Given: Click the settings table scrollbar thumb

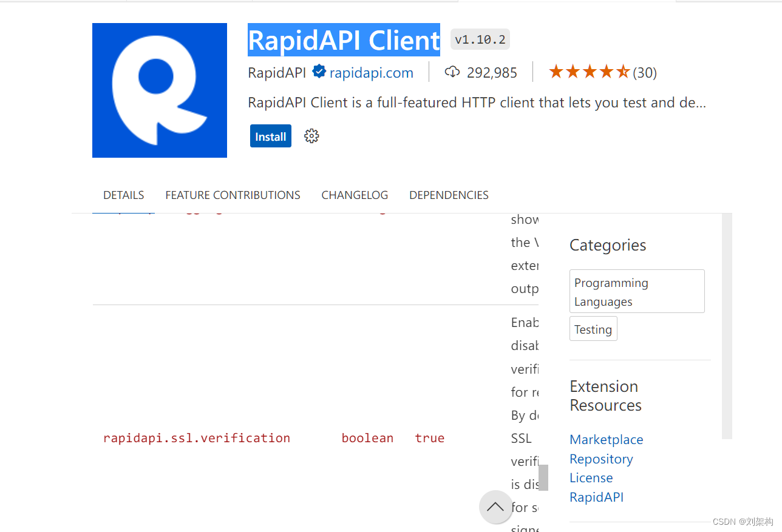Looking at the screenshot, I should tap(543, 477).
